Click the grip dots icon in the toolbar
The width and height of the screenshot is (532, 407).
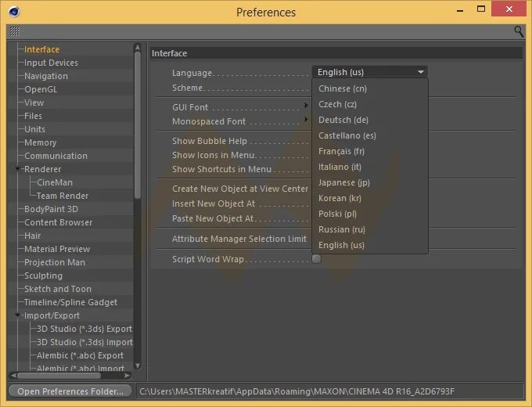[x=15, y=31]
